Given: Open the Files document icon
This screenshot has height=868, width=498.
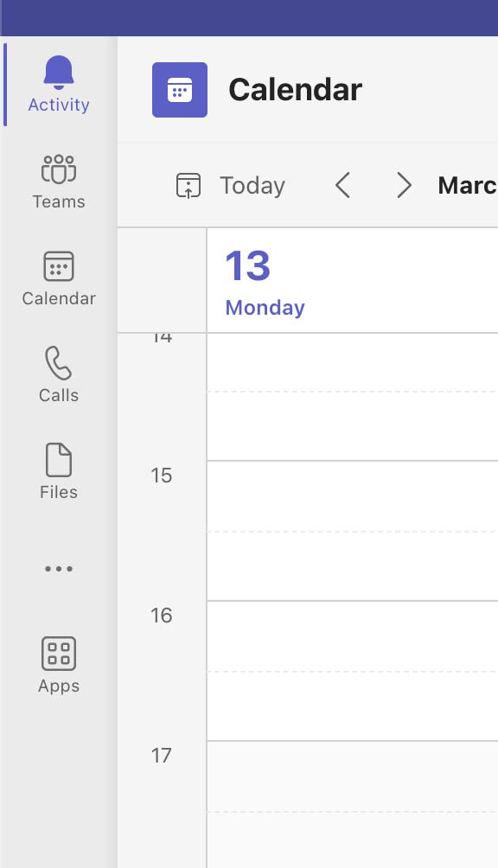Looking at the screenshot, I should point(59,460).
